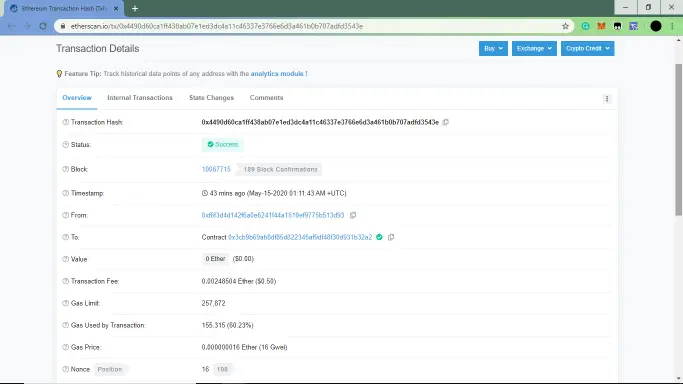Viewport: 683px width, 384px height.
Task: Open Chrome profile avatar
Action: [656, 26]
